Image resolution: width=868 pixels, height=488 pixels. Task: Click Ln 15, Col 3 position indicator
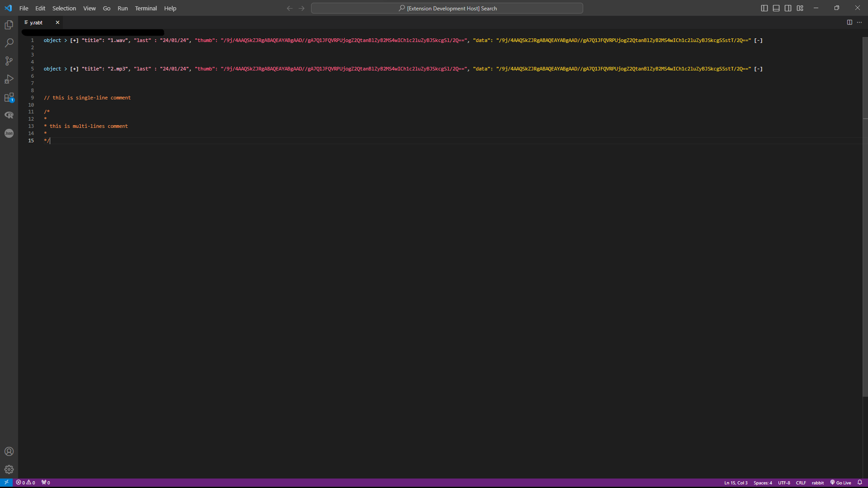click(x=736, y=483)
